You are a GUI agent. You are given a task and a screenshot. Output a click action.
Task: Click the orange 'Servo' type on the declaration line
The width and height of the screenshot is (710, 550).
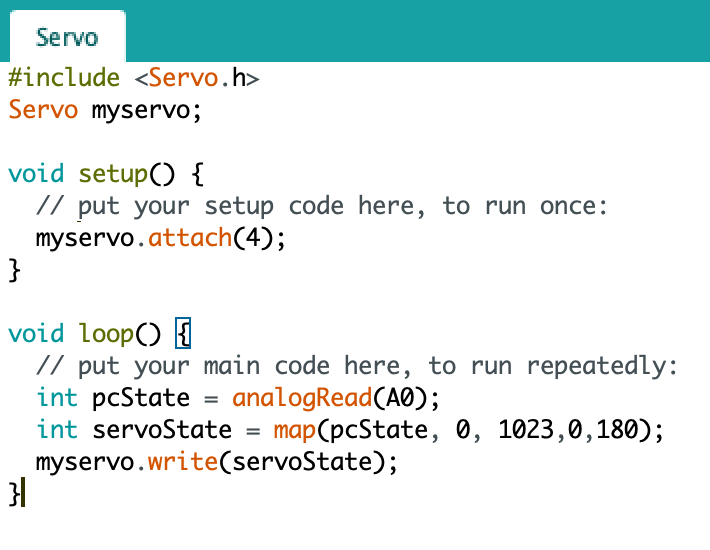pos(43,110)
